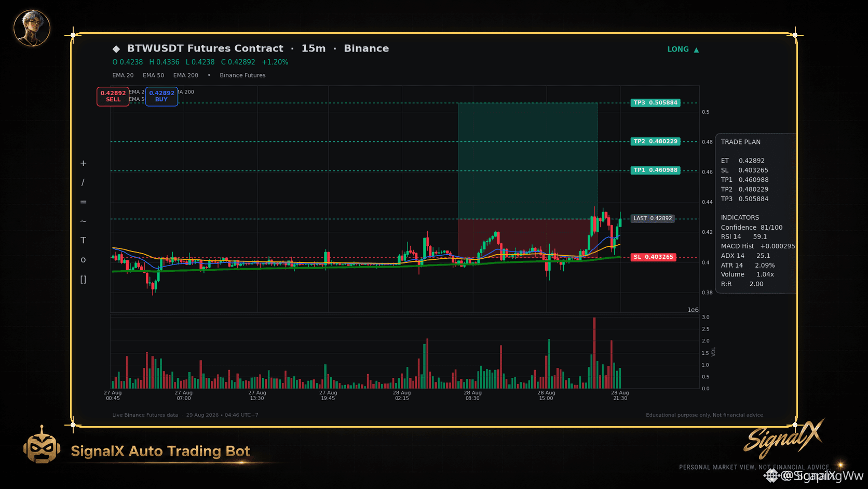Click the MACD Hist +0.000295 row
Image resolution: width=868 pixels, height=489 pixels.
(x=758, y=246)
